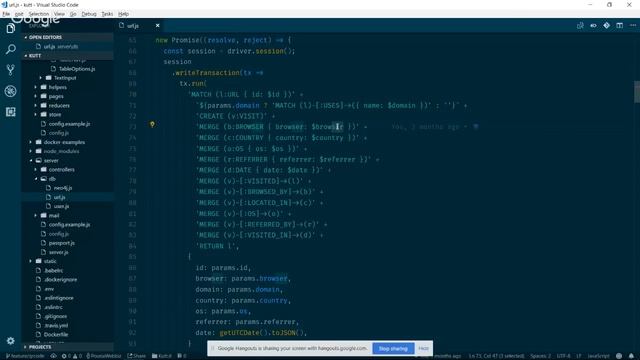Click the Kutt.it folder item in status bar
The height and width of the screenshot is (360, 640).
(x=162, y=356)
